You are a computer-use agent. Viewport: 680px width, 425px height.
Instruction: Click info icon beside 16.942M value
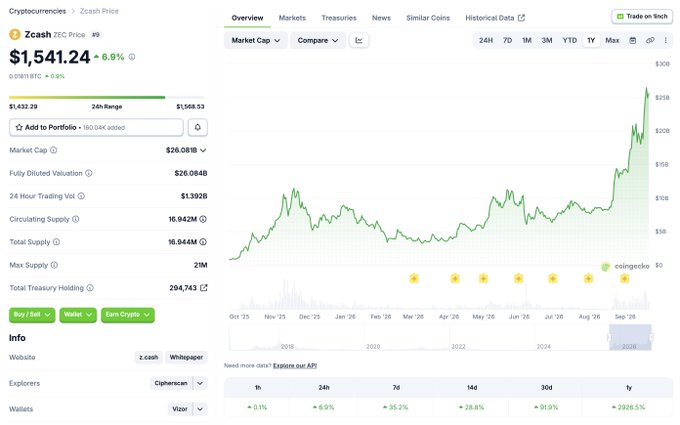(203, 219)
